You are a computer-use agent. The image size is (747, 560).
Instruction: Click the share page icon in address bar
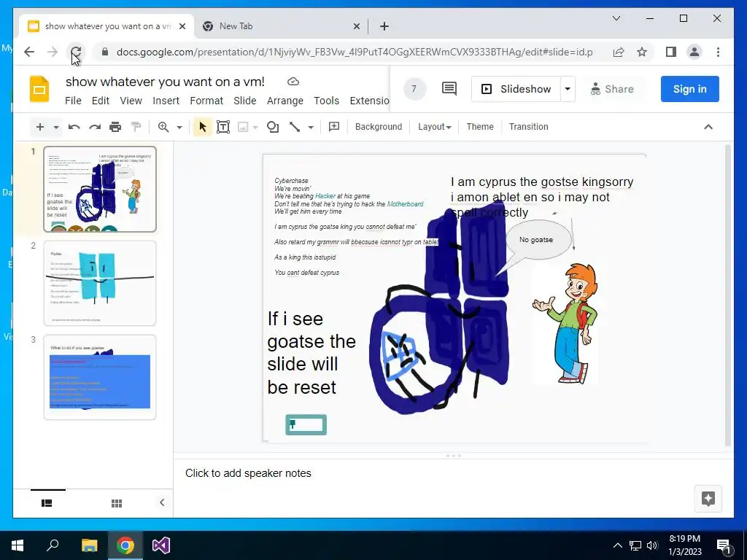(619, 52)
